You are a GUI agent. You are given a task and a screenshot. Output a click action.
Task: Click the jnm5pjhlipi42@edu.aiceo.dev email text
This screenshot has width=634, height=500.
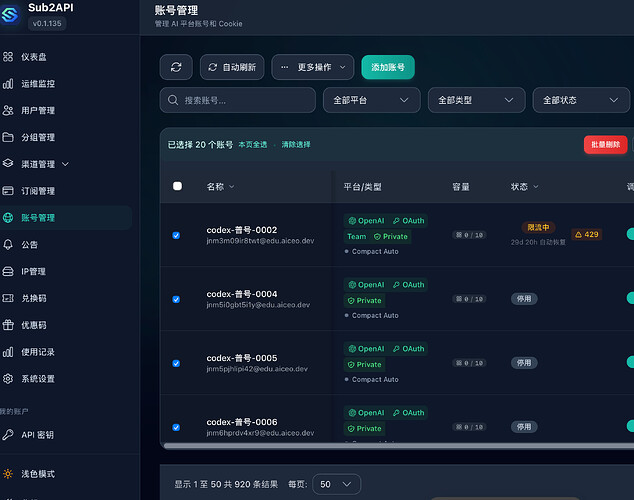(x=257, y=369)
